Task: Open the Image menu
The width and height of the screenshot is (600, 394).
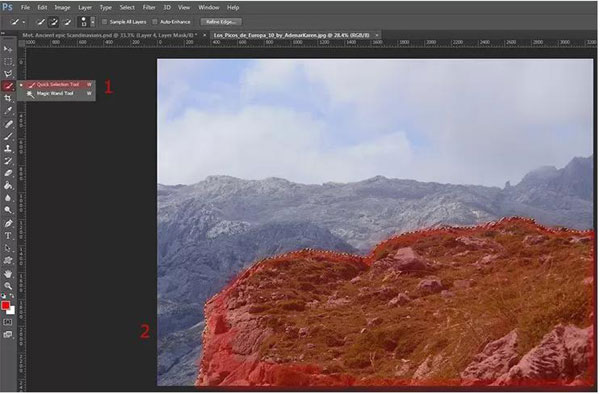Action: coord(62,7)
